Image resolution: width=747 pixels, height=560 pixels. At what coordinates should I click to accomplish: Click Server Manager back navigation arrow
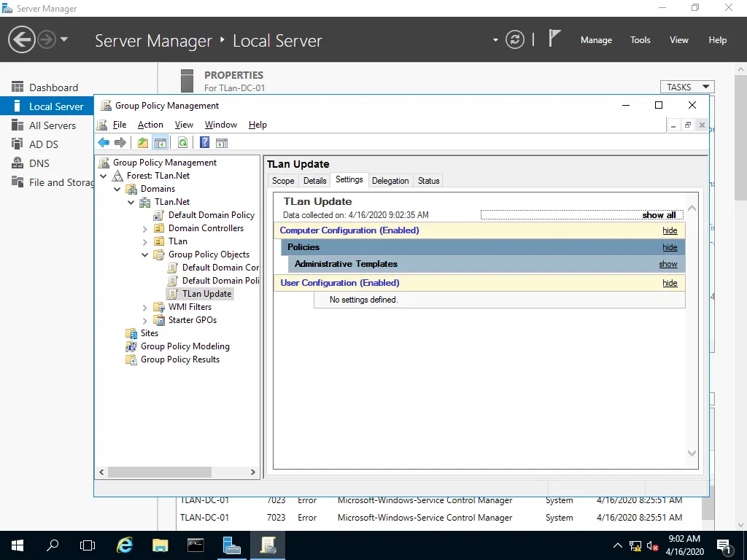tap(21, 39)
